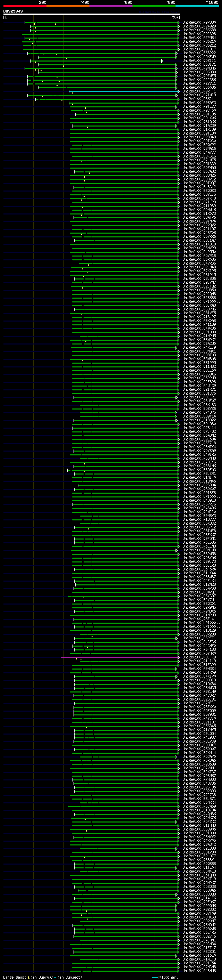Open hit UniRef100_A7PM84
This screenshot has width=222, height=980.
(x=199, y=38)
